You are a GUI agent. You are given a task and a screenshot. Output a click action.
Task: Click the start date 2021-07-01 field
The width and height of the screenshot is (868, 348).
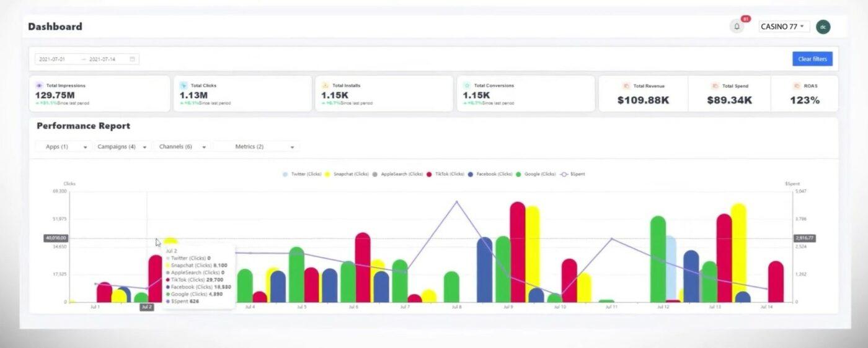pos(53,59)
